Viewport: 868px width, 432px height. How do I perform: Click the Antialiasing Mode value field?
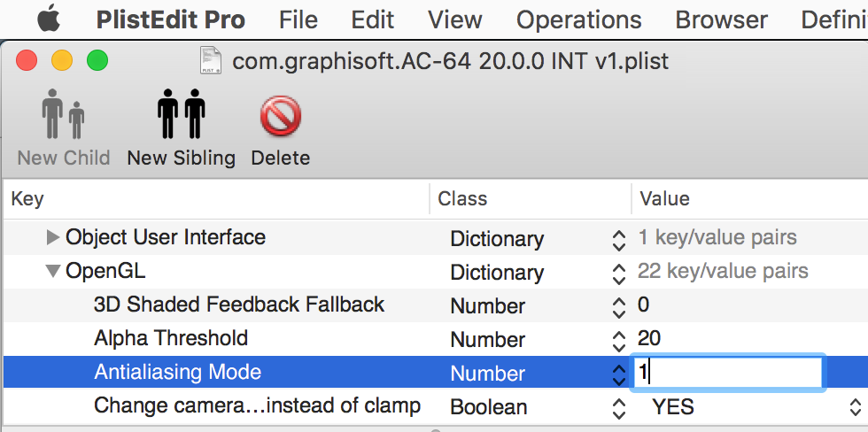click(x=728, y=373)
